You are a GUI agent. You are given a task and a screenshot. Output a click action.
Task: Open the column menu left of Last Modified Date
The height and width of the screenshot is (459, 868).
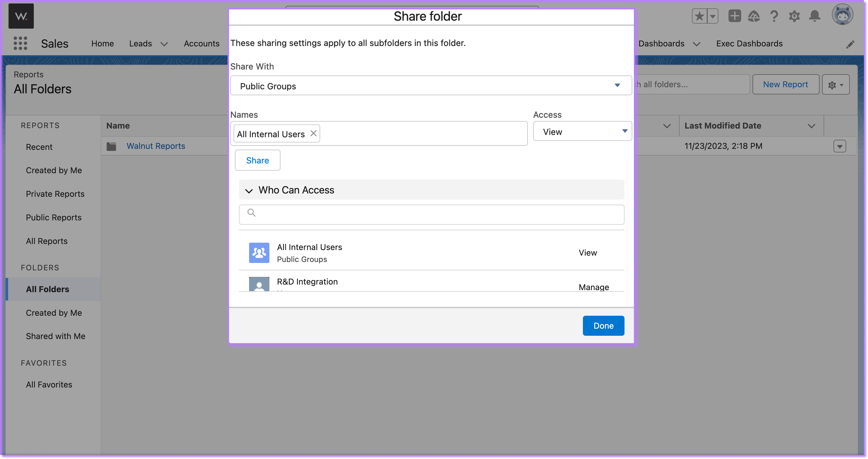pos(667,126)
